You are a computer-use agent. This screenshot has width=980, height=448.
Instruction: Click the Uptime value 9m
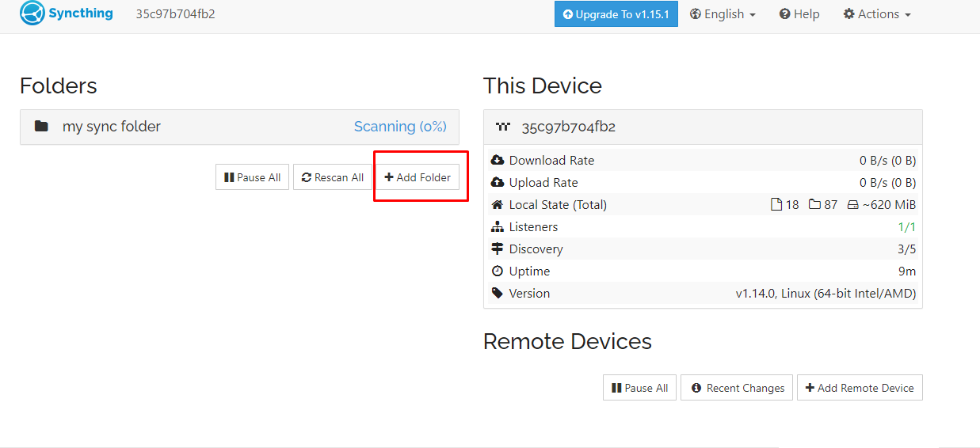click(907, 271)
